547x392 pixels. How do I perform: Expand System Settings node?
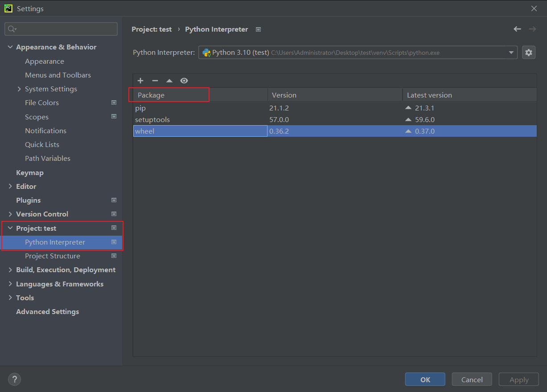[19, 89]
